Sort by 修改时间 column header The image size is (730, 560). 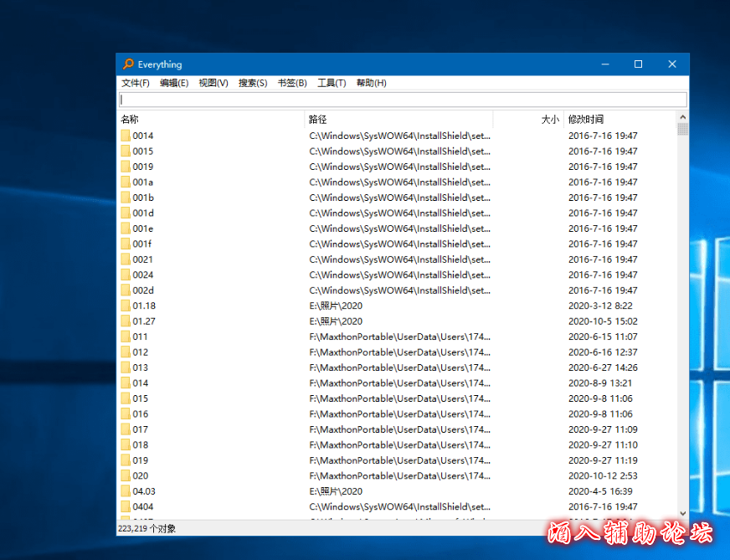coord(618,120)
